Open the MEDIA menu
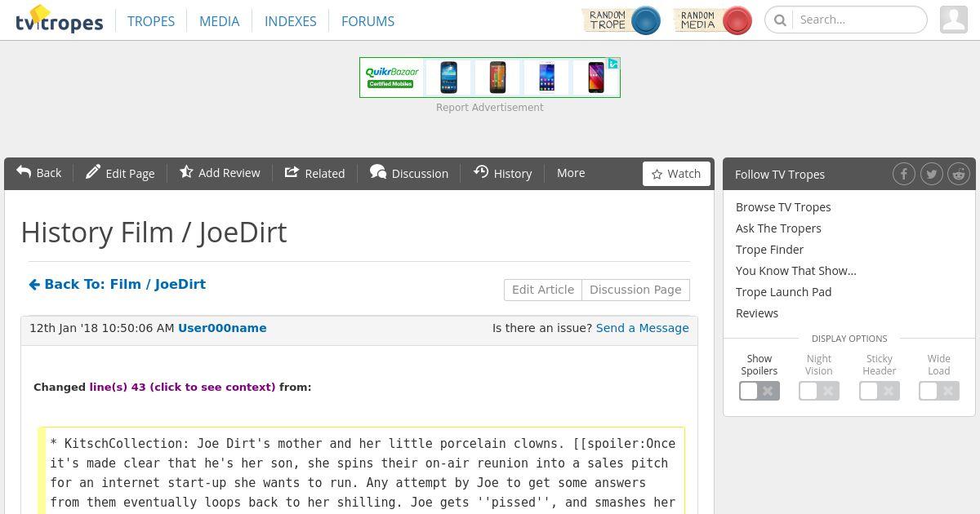This screenshot has width=980, height=514. point(220,20)
